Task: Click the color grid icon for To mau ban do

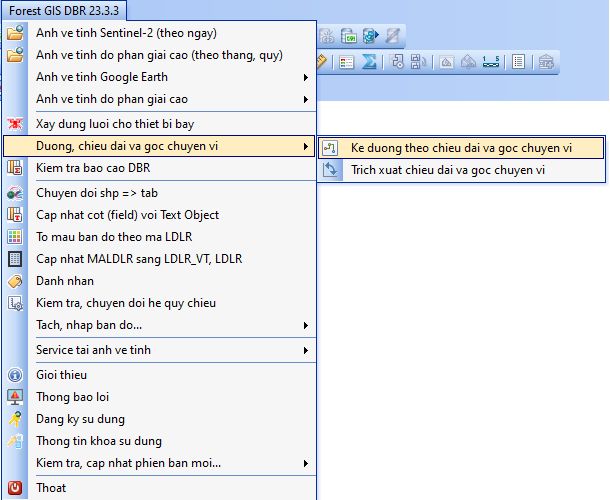Action: pyautogui.click(x=15, y=237)
